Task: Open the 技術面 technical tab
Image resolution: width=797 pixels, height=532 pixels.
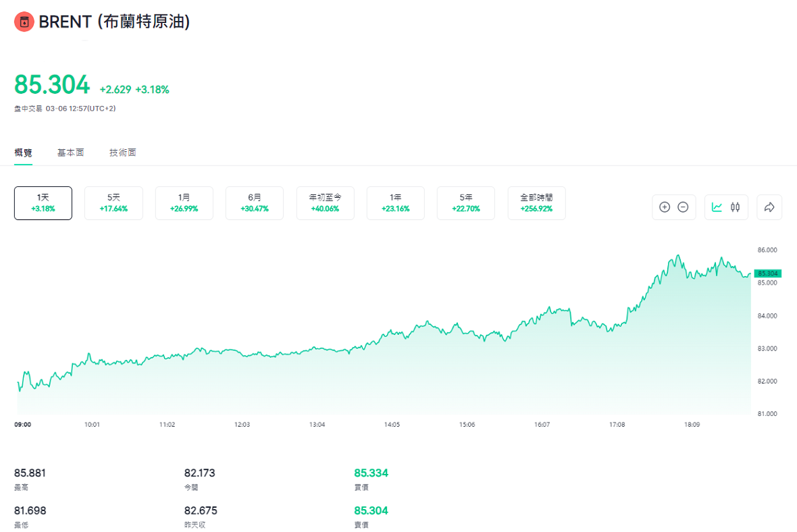Action: coord(123,153)
